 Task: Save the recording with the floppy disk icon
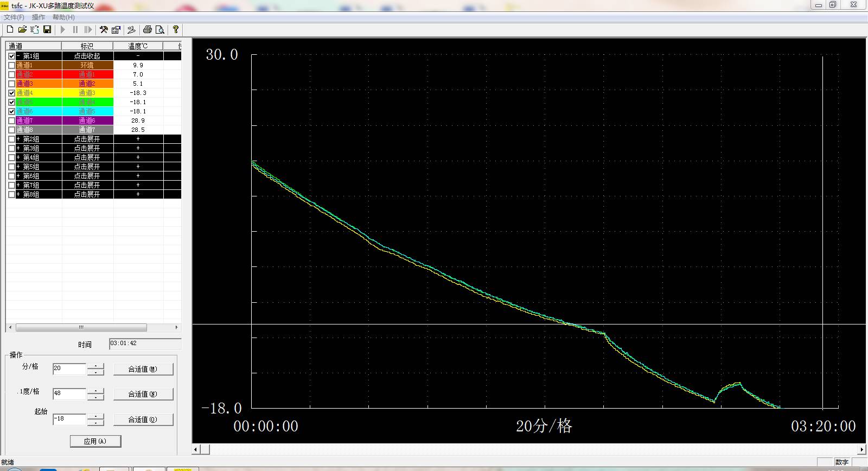(x=47, y=30)
